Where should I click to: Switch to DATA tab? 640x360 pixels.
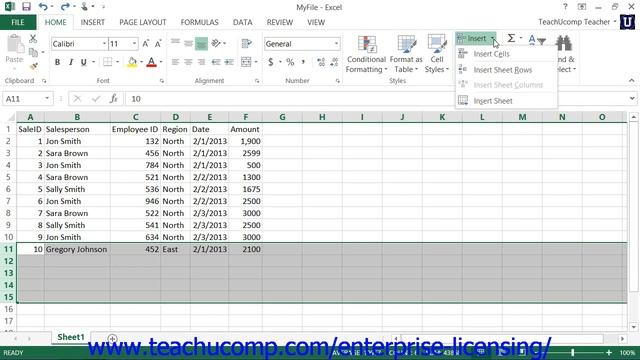242,22
